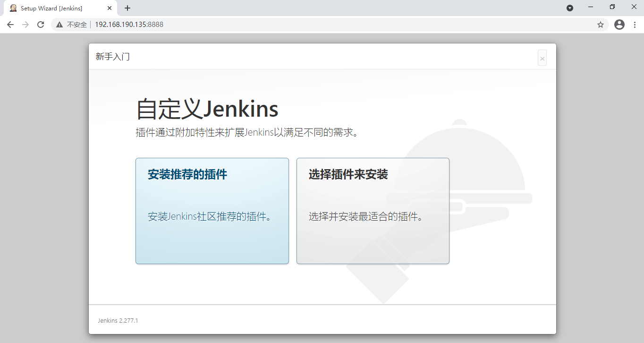The image size is (644, 343).
Task: Close the 新手入门 setup wizard dialog
Action: pyautogui.click(x=542, y=58)
